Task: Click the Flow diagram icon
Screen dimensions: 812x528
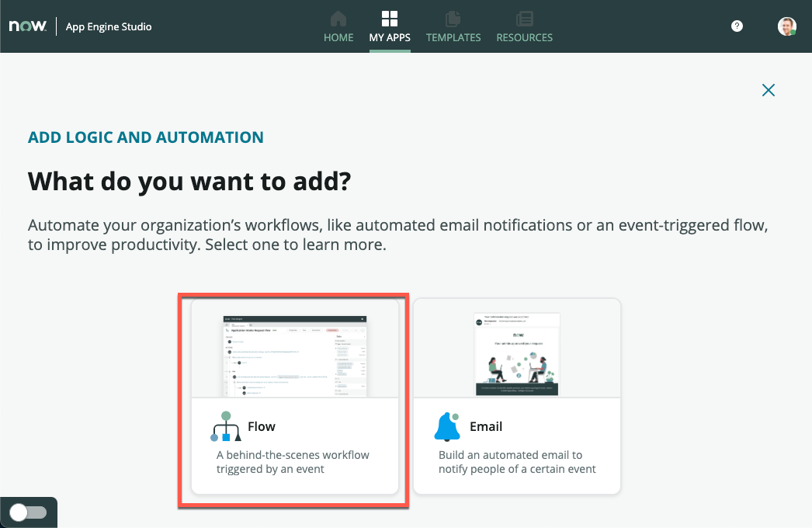Action: coord(226,426)
